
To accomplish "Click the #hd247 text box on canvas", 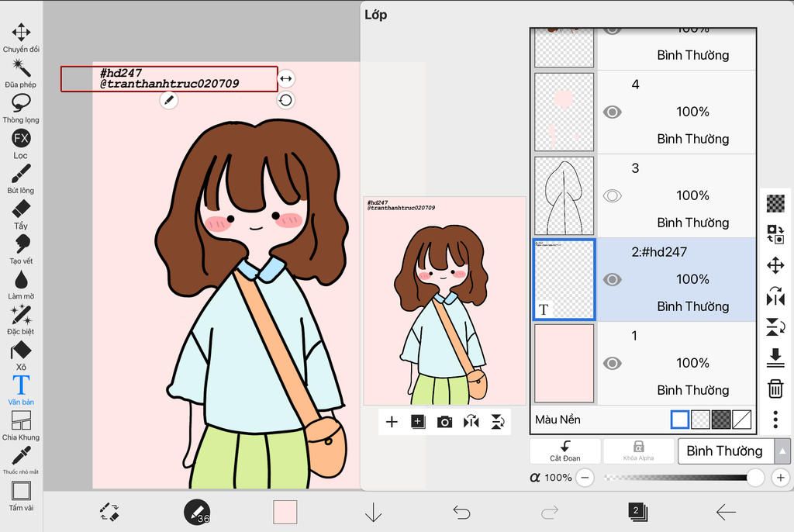I will pos(169,78).
